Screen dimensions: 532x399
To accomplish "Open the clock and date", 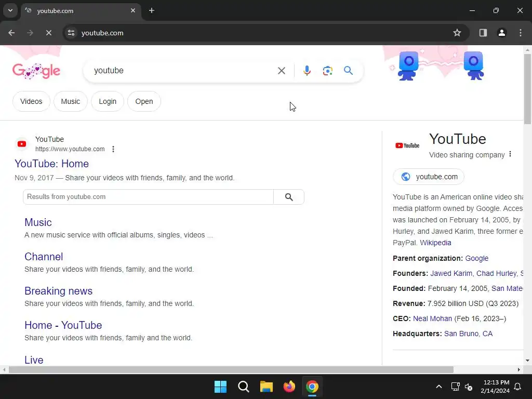I will tap(495, 387).
